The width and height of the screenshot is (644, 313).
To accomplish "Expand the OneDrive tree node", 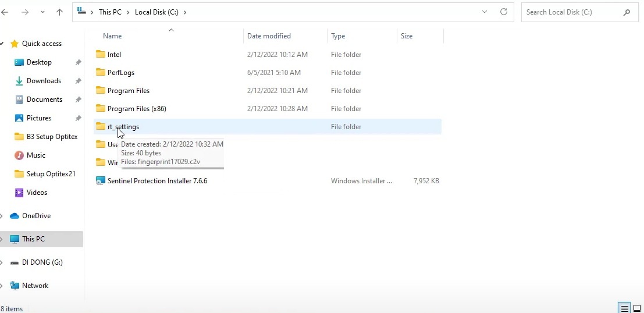I will [x=2, y=216].
